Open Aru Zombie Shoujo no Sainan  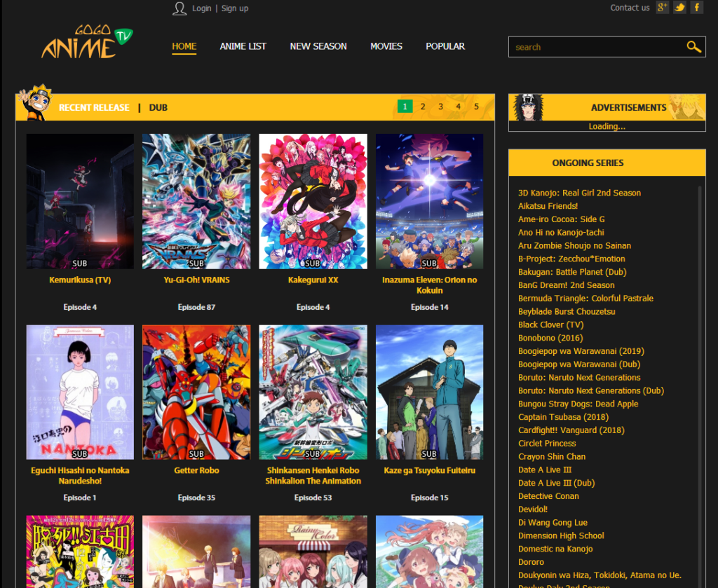(x=574, y=246)
